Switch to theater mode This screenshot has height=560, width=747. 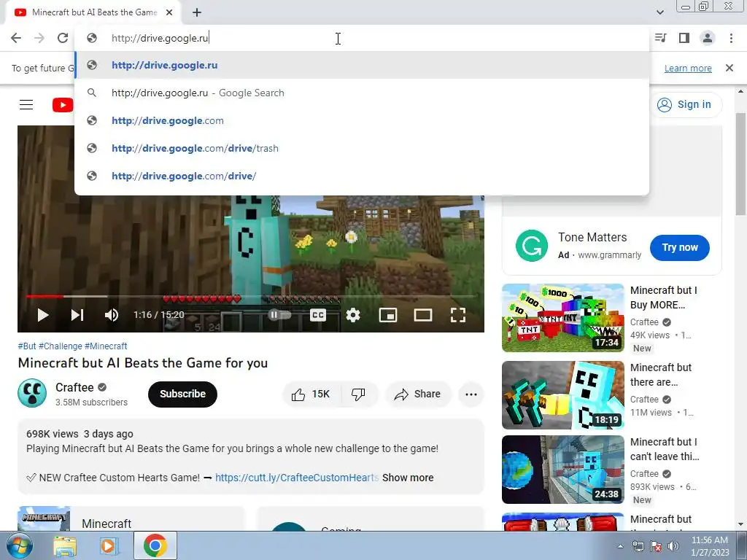point(423,315)
